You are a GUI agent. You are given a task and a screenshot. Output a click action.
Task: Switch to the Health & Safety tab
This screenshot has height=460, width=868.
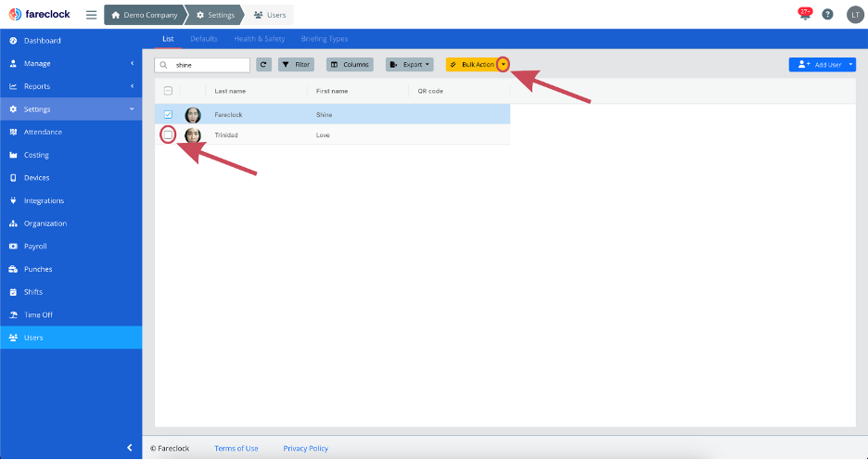259,39
